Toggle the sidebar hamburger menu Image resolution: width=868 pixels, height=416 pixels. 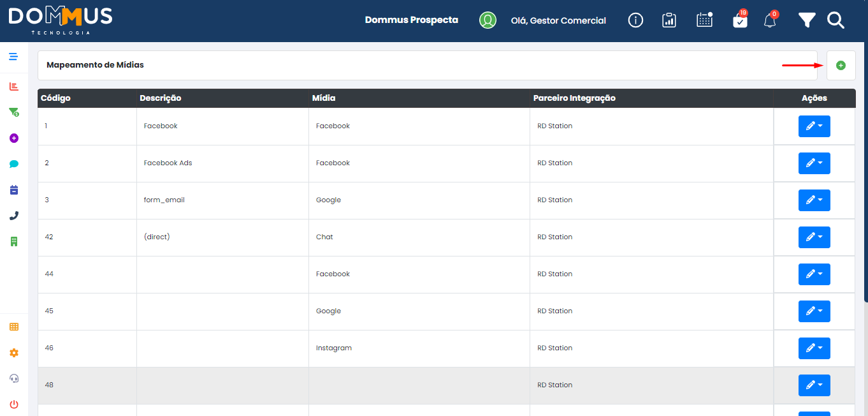coord(13,57)
